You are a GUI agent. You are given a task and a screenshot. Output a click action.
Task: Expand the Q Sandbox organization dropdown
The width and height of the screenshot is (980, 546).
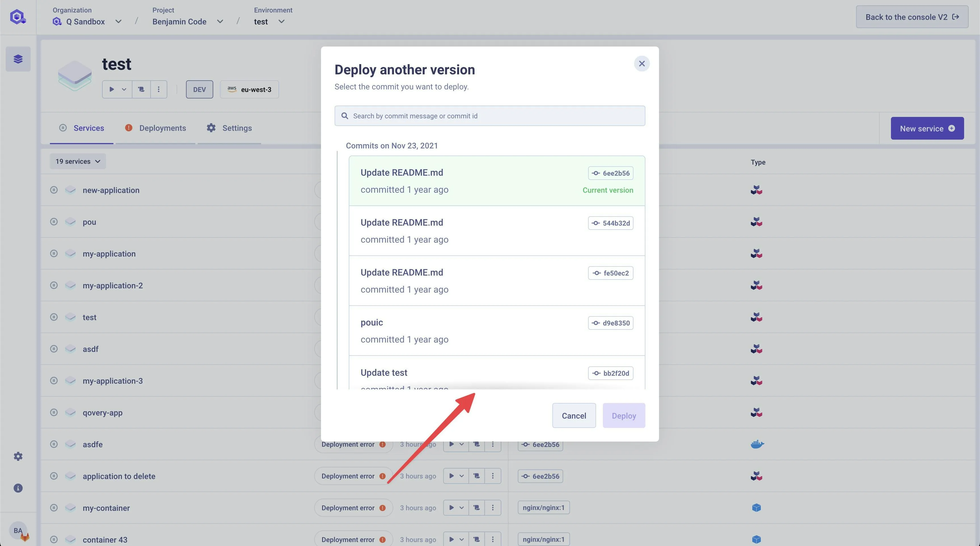point(118,22)
